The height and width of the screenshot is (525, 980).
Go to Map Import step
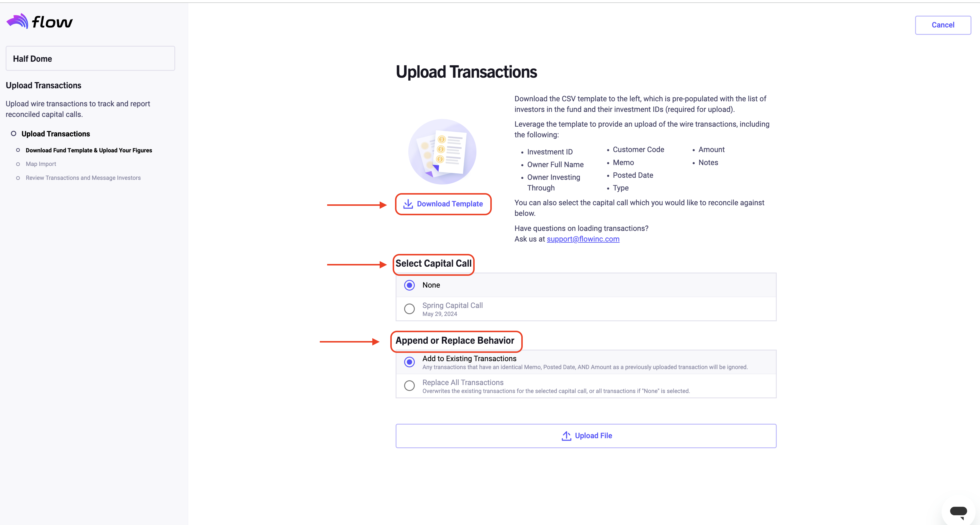(x=41, y=164)
